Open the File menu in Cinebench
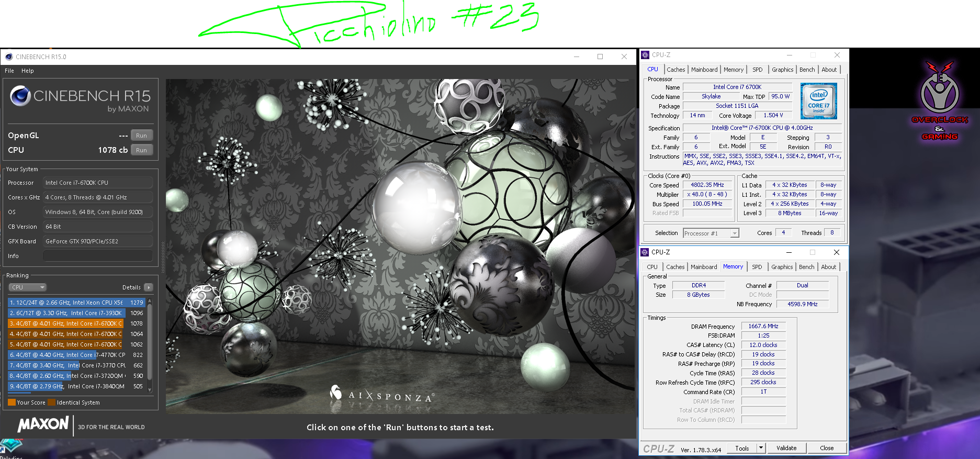The image size is (980, 459). coord(9,71)
